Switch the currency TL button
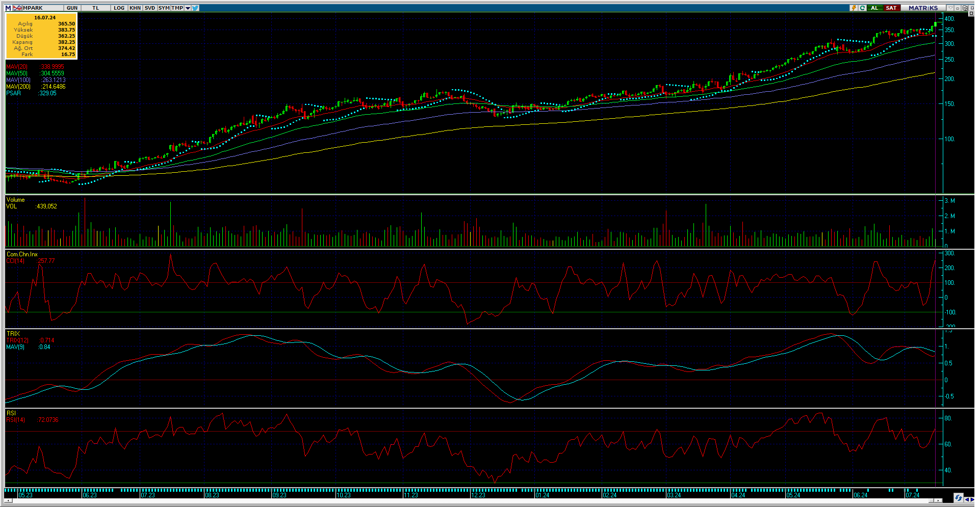This screenshot has height=507, width=980. pos(95,8)
